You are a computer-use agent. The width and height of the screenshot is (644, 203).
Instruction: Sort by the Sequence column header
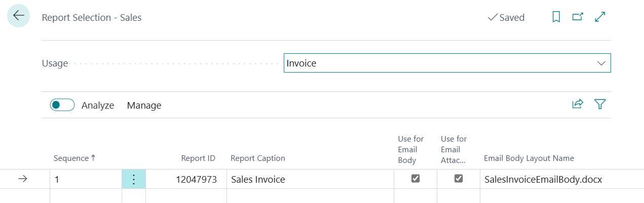click(74, 158)
